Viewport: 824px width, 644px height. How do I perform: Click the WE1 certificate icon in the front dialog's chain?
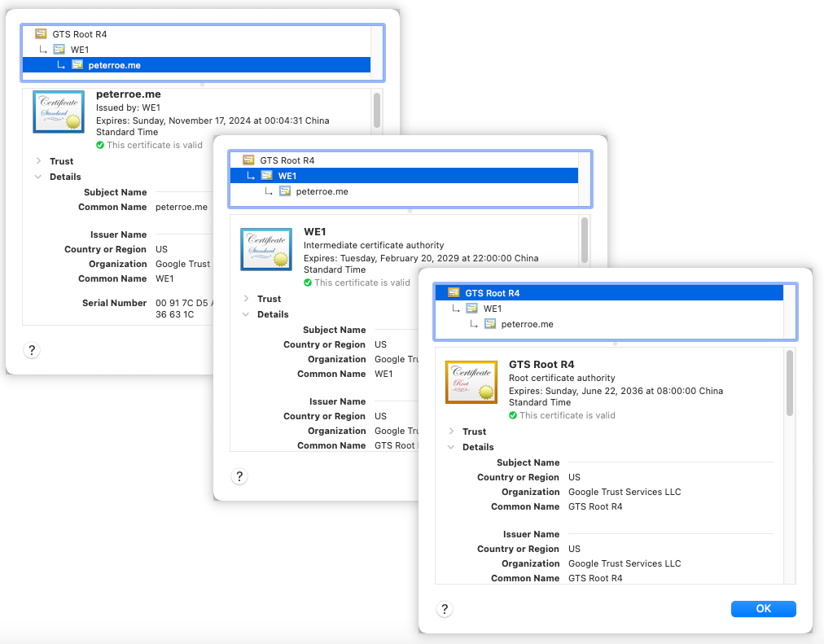[x=471, y=309]
